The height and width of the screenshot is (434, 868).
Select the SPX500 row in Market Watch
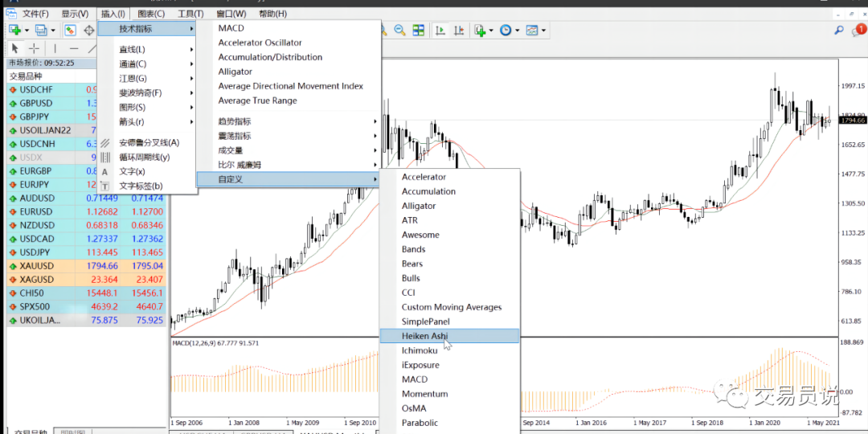click(x=86, y=307)
